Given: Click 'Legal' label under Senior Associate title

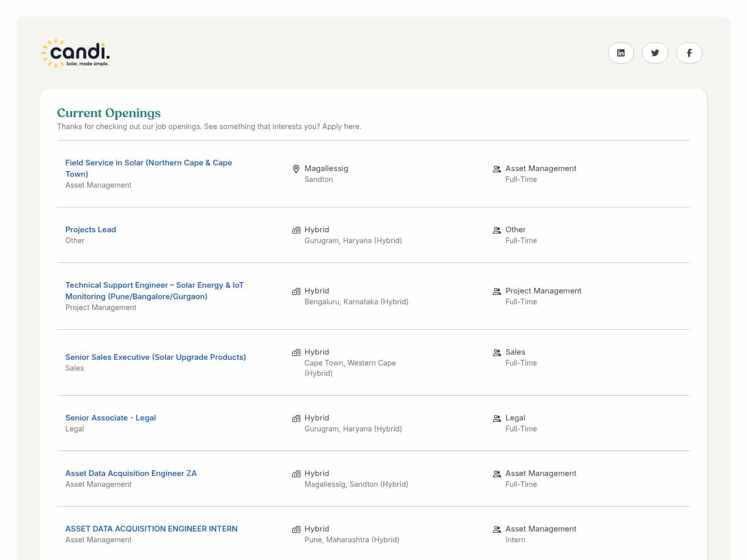Looking at the screenshot, I should click(75, 429).
